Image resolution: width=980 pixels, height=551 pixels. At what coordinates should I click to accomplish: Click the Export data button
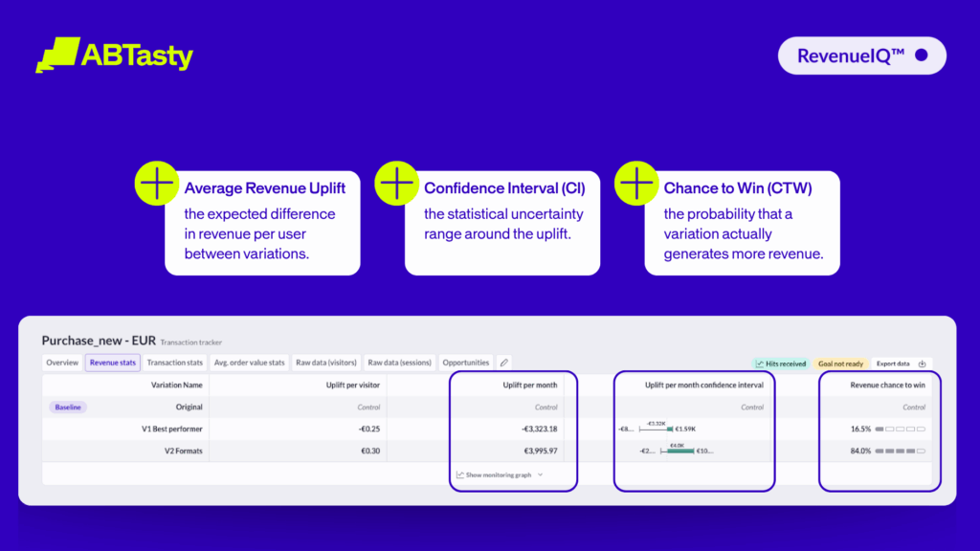[x=893, y=364]
